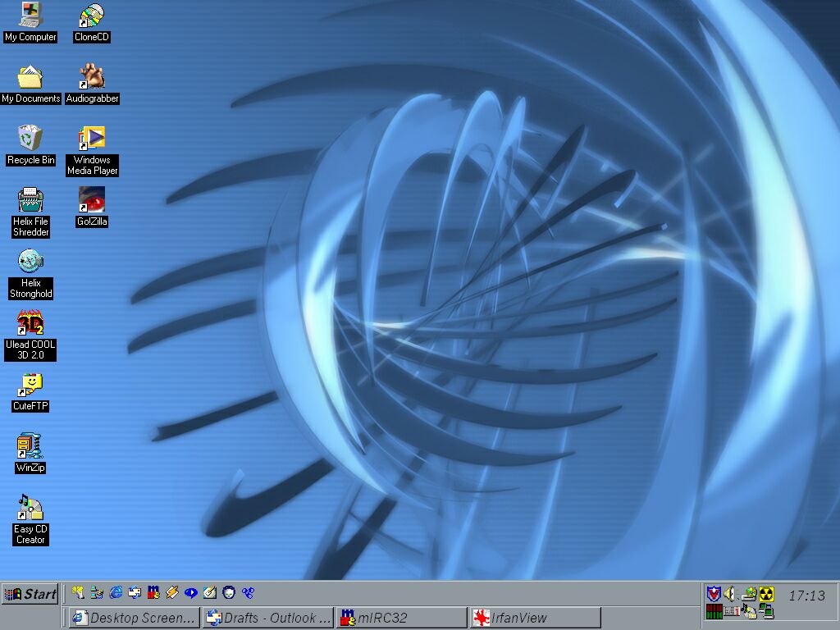Switch to Drafts - Outlook taskbar button
Screen dimensions: 840x630
[x=268, y=618]
